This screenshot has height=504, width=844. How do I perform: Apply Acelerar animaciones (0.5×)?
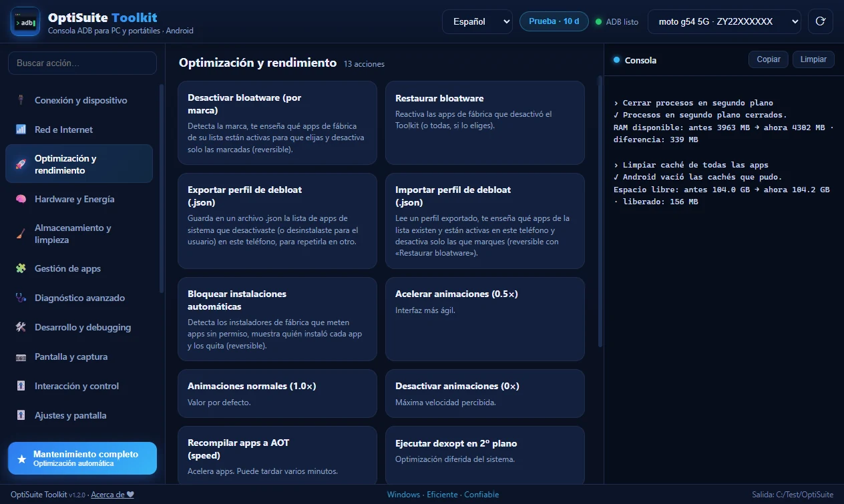pos(485,319)
